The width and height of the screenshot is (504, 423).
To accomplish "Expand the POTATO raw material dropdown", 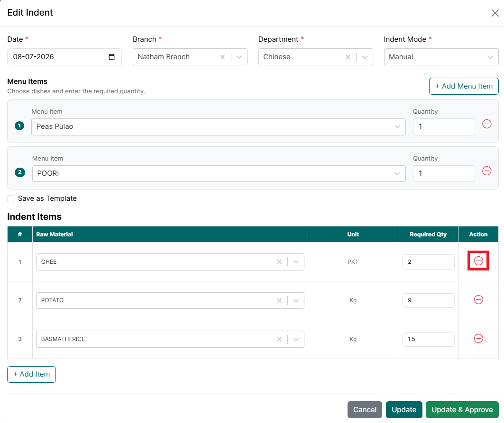I will (296, 300).
